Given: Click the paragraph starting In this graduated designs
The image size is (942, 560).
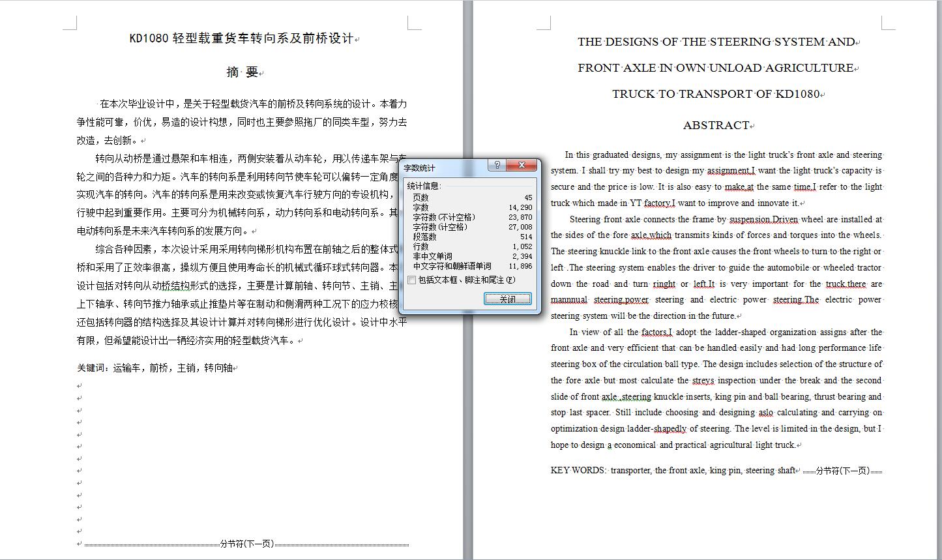Looking at the screenshot, I should tap(716, 179).
